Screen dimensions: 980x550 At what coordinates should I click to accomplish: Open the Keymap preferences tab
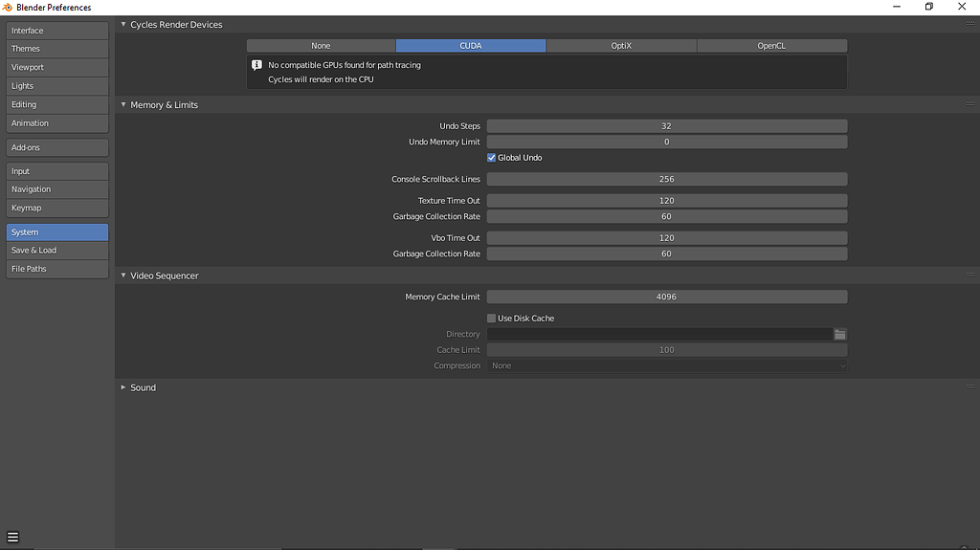57,209
